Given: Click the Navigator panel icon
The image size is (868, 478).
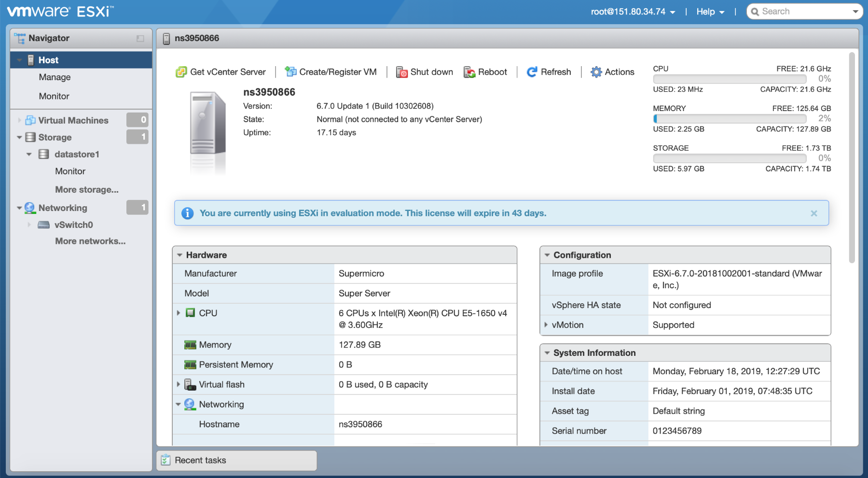Looking at the screenshot, I should coord(20,38).
